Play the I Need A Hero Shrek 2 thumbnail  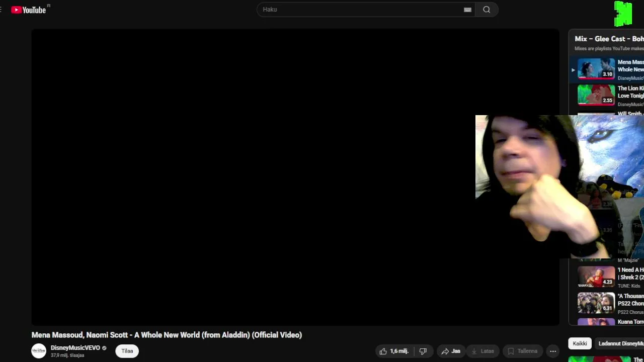pyautogui.click(x=596, y=277)
